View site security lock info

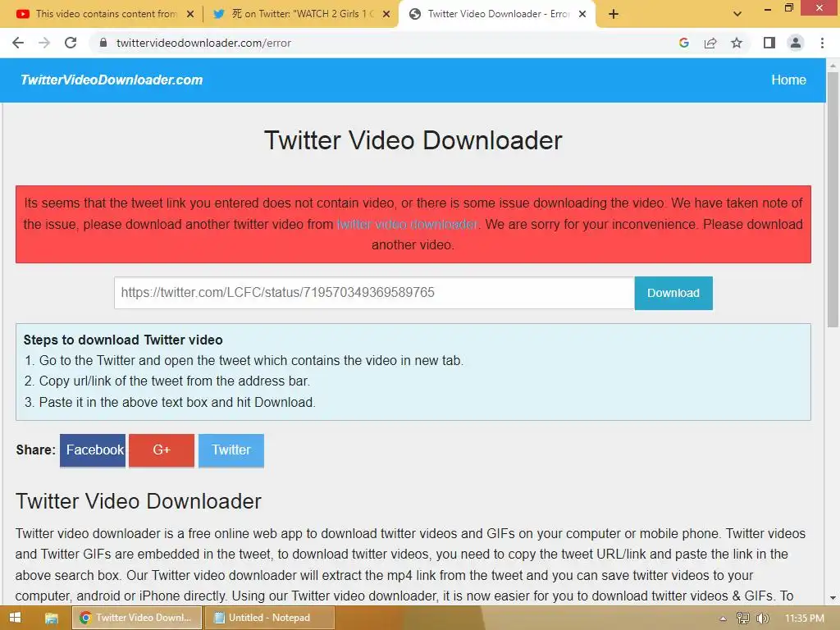pos(103,43)
